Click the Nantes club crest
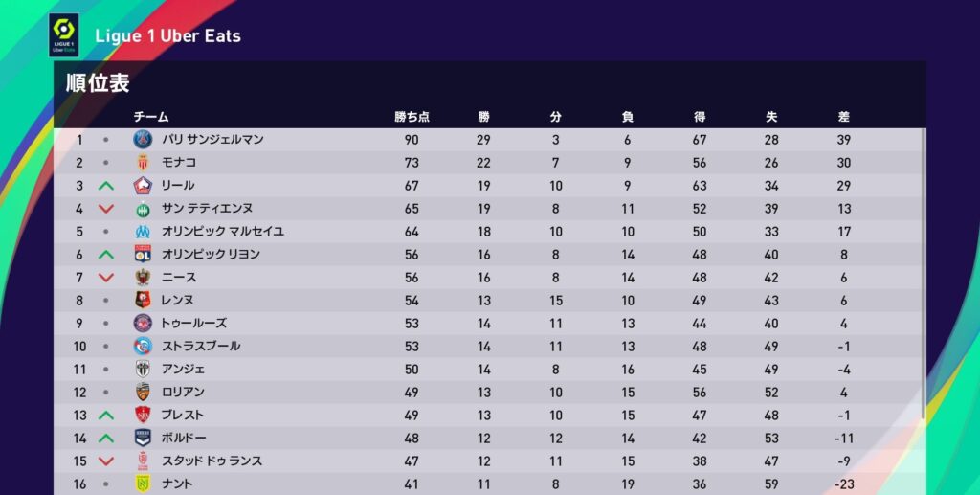Screen dimensions: 980x495 143,484
